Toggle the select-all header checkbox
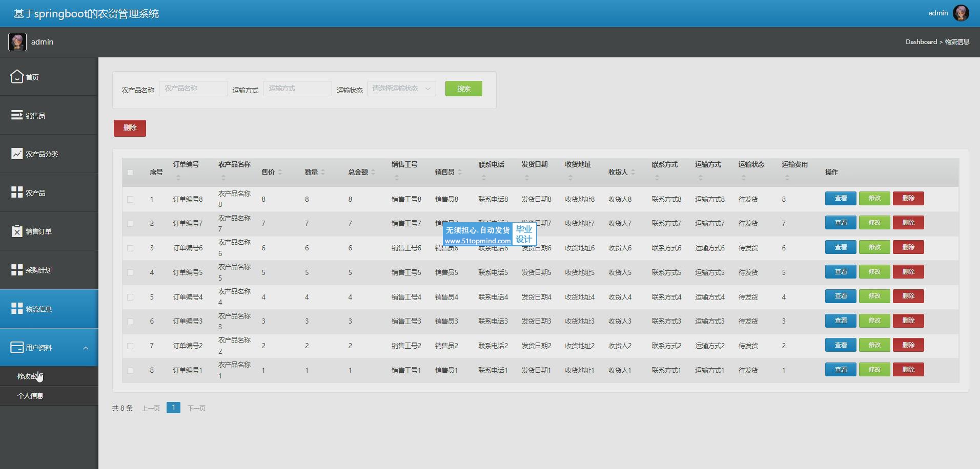Screen dimensions: 980x469 (x=130, y=173)
